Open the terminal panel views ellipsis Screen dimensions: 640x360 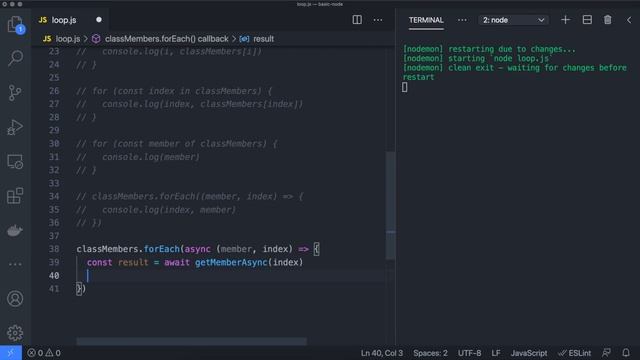(x=462, y=20)
